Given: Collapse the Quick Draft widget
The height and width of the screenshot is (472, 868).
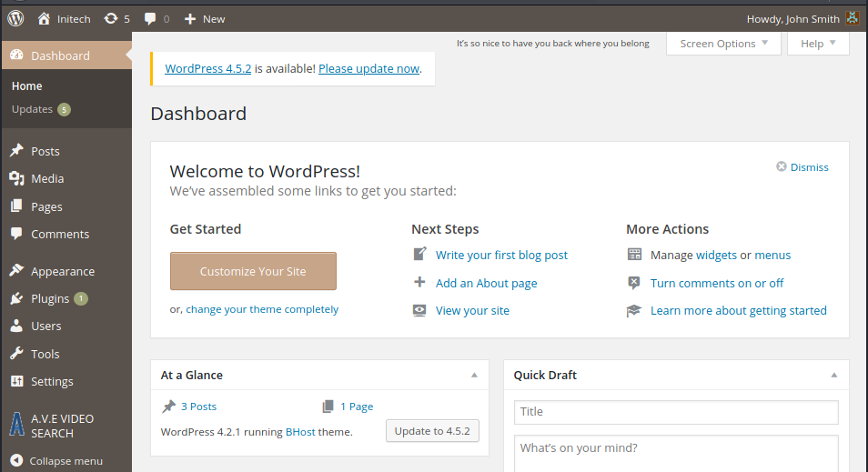Looking at the screenshot, I should pyautogui.click(x=834, y=375).
